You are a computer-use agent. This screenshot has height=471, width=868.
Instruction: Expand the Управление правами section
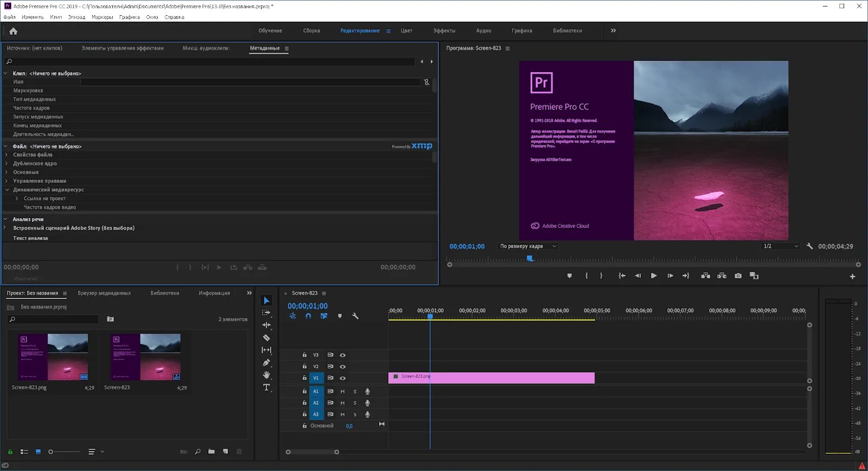[x=7, y=181]
